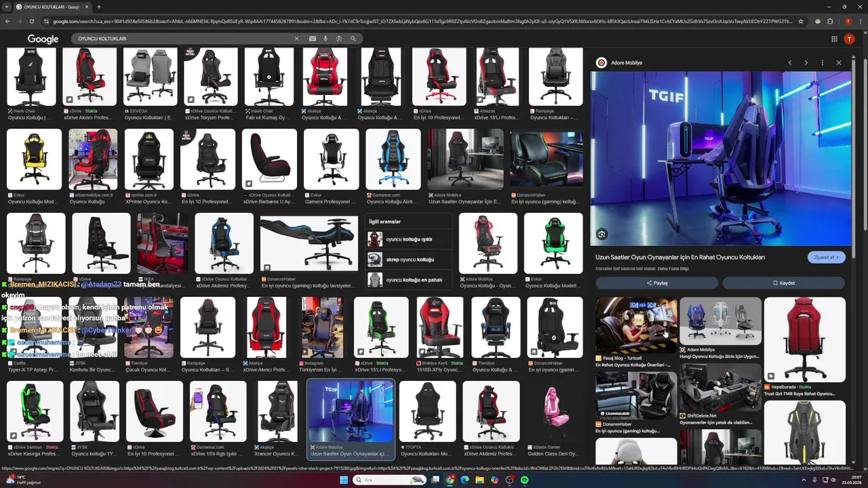Click Lens search icon on preview image
Screen dimensions: 868x488
tap(601, 235)
